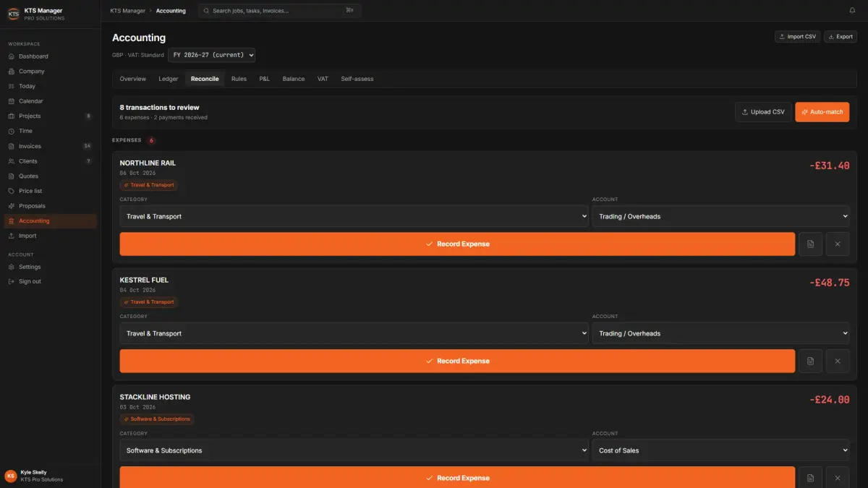
Task: Focus the search jobs, tasks, invoices field
Action: (x=280, y=11)
